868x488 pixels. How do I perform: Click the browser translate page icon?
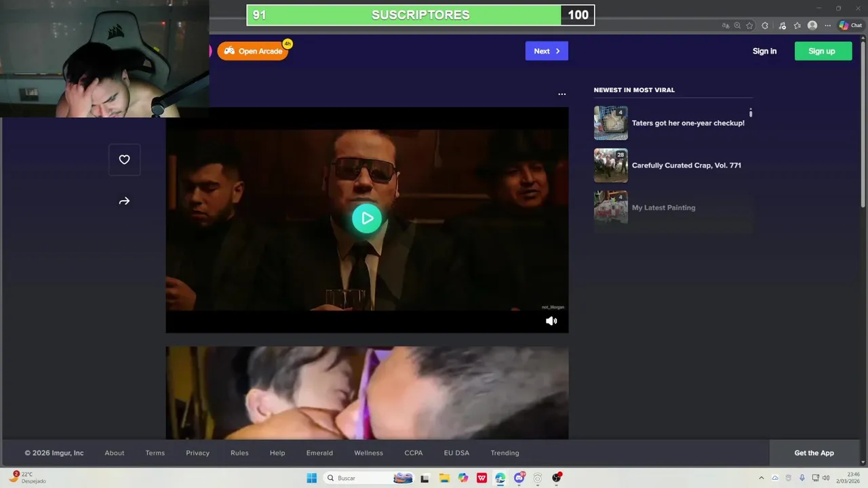click(x=725, y=26)
